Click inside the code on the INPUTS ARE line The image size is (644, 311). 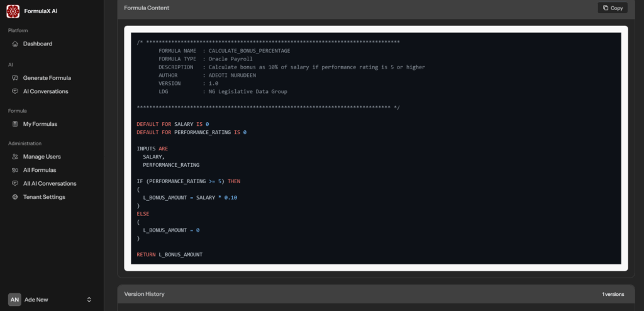pyautogui.click(x=152, y=149)
